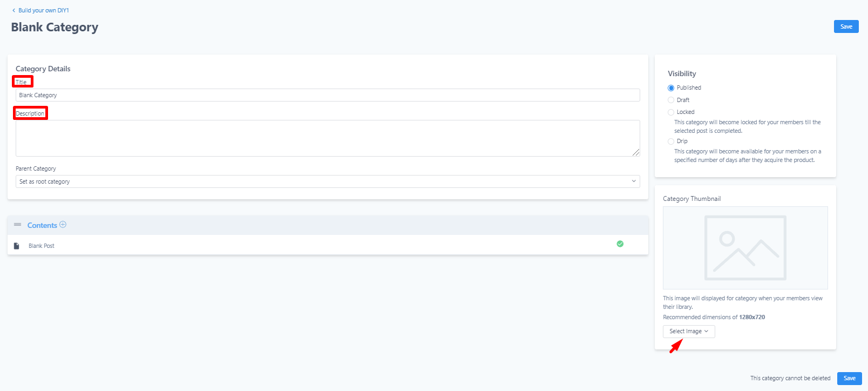Open the Parent Category dropdown
Image resolution: width=868 pixels, height=391 pixels.
(x=328, y=181)
